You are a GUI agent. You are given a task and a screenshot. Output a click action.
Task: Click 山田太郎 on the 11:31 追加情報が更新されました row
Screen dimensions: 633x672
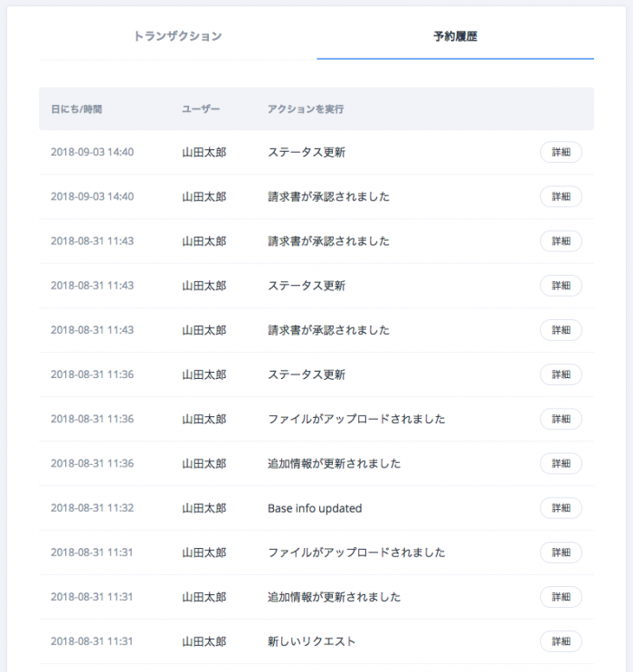pyautogui.click(x=204, y=597)
